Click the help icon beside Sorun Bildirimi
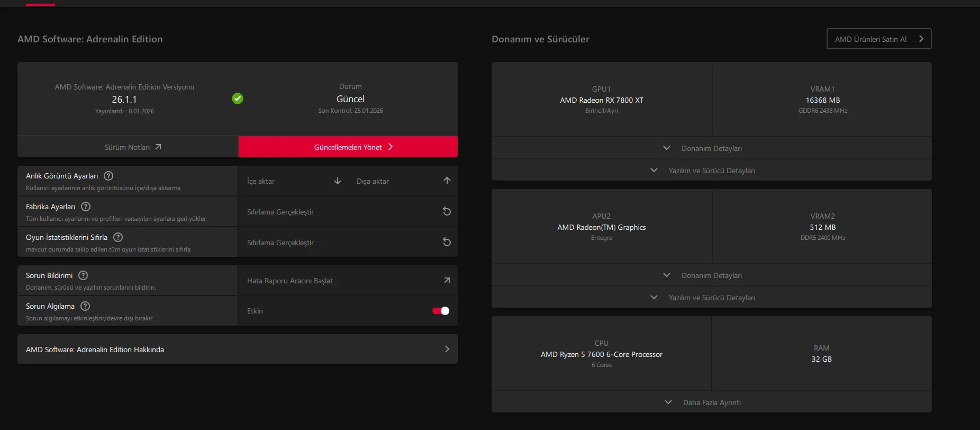980x430 pixels. tap(83, 275)
